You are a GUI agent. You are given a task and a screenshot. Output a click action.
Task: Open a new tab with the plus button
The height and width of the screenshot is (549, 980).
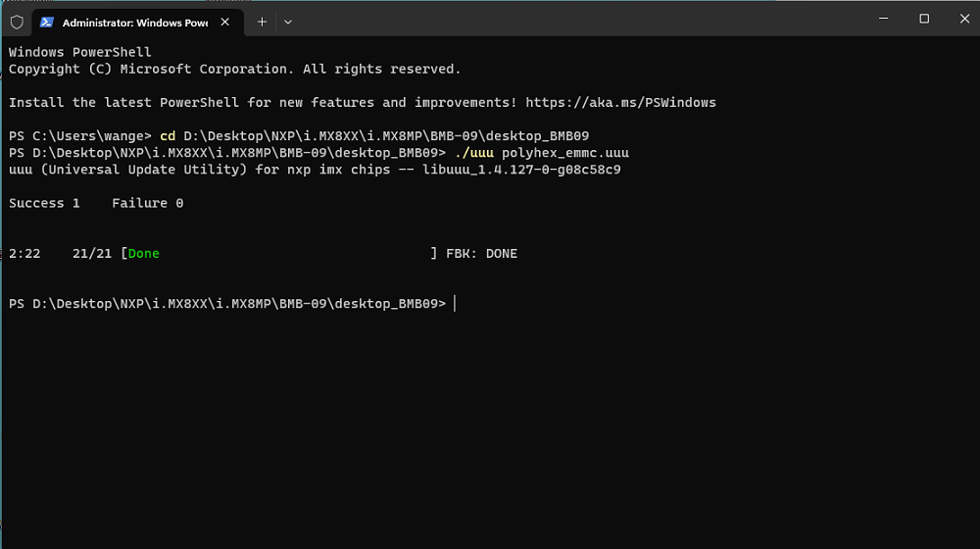click(x=262, y=22)
